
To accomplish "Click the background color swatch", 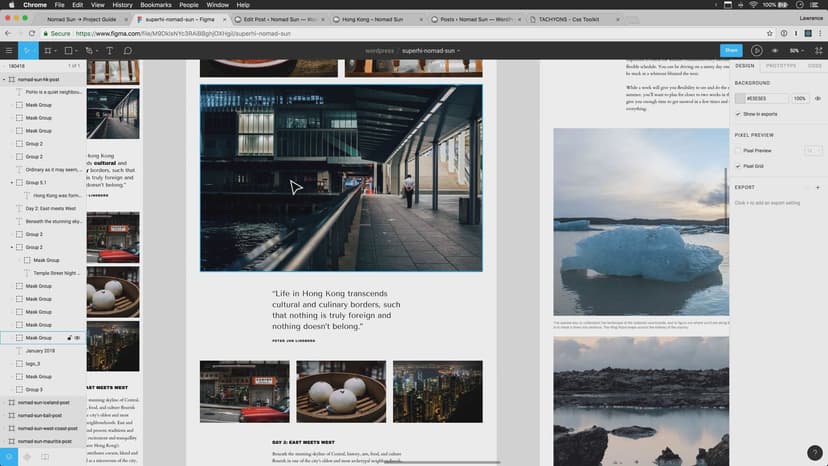I will 740,99.
